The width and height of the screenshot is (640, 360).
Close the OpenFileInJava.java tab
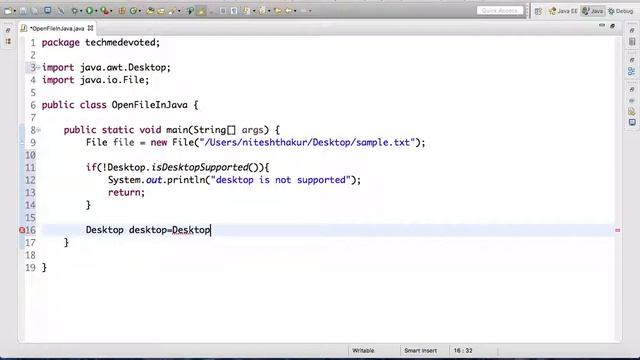tap(91, 28)
